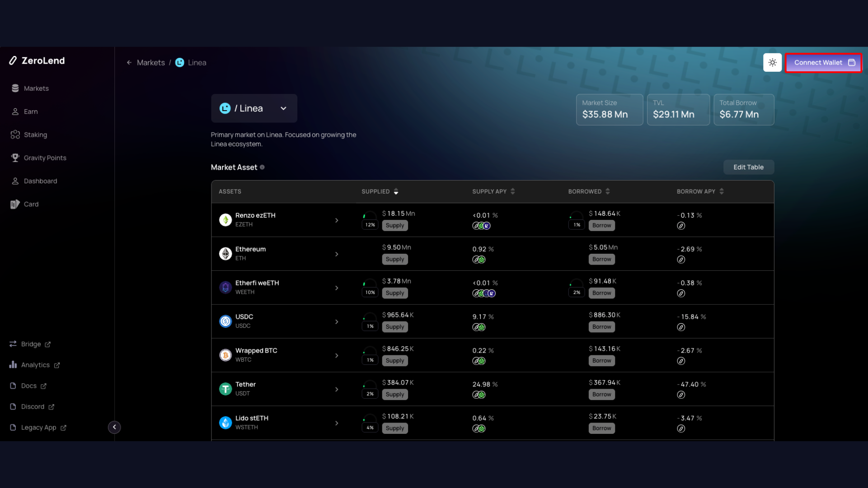Viewport: 868px width, 488px height.
Task: Click Supply button for Tether
Action: (x=395, y=394)
